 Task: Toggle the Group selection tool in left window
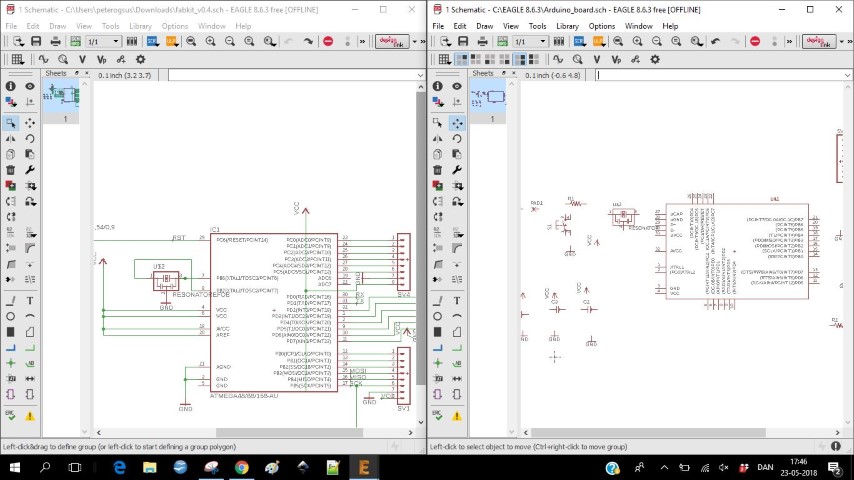pos(10,123)
